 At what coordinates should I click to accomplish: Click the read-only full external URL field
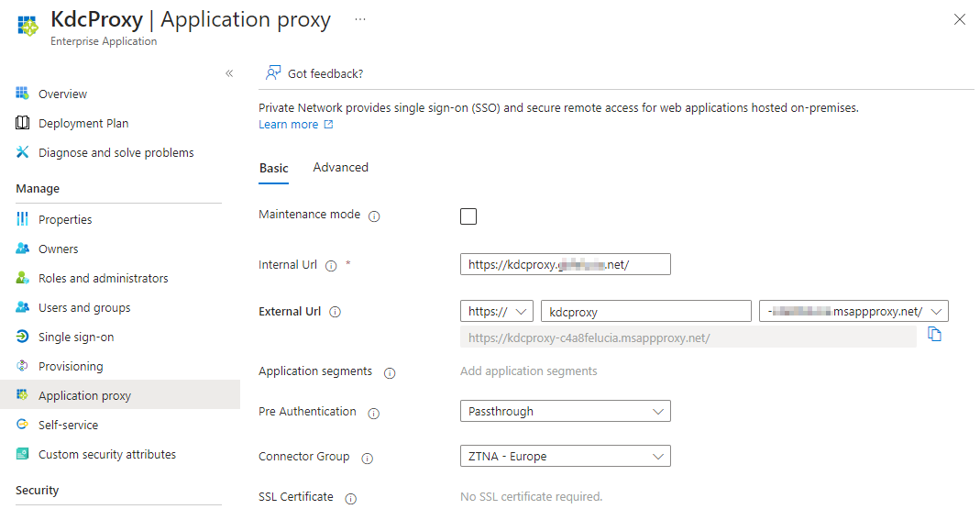688,337
